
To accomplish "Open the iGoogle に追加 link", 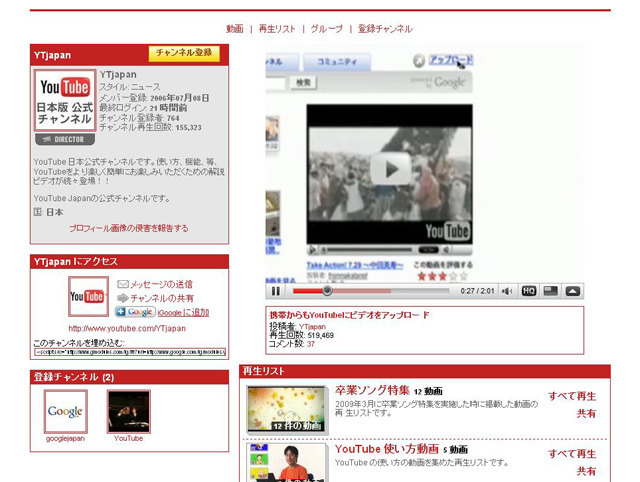I will click(183, 313).
